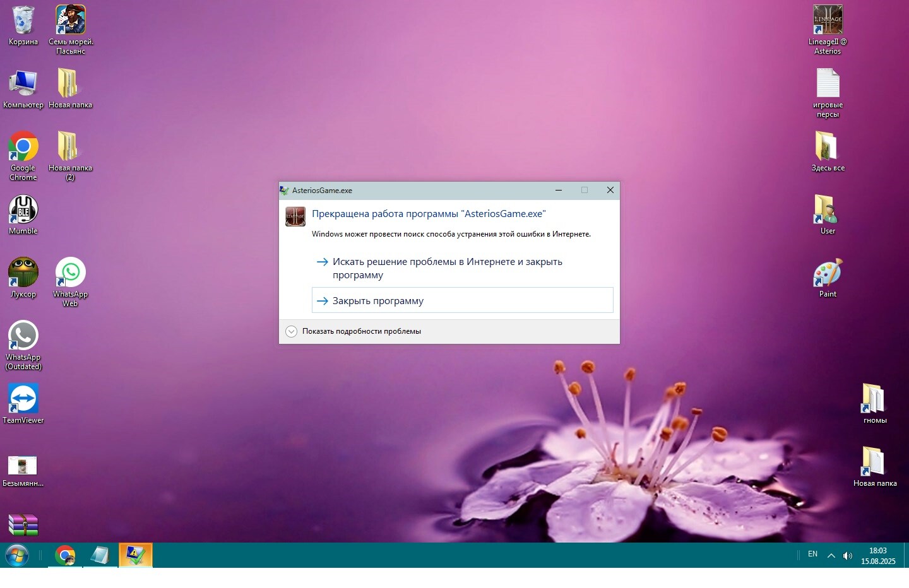Open the WhatsApp Web desktop shortcut
This screenshot has width=909, height=588.
[x=71, y=273]
